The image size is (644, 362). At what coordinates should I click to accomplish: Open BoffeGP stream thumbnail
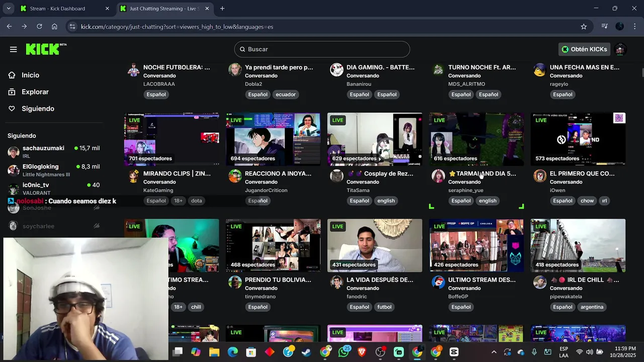pos(476,245)
